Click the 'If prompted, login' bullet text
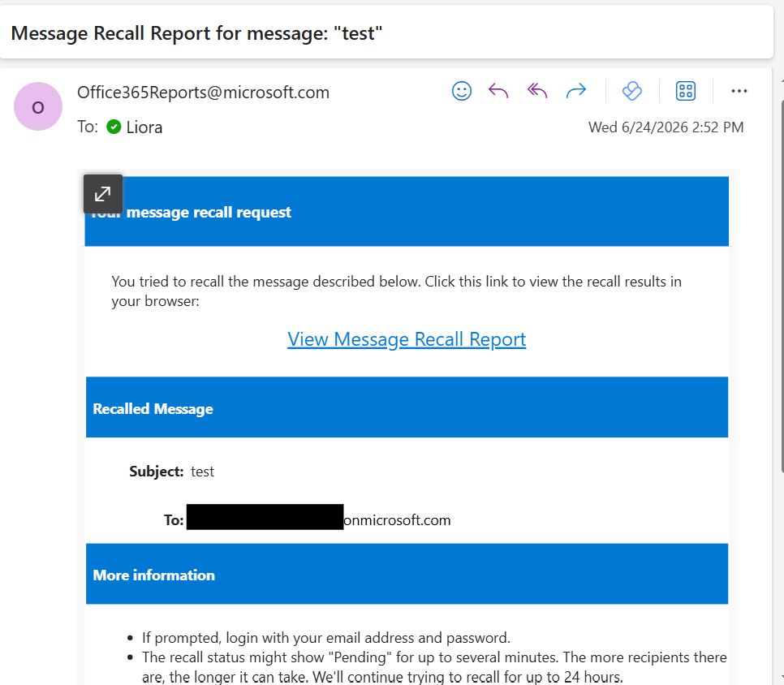Screen dimensions: 784x685 (326, 638)
